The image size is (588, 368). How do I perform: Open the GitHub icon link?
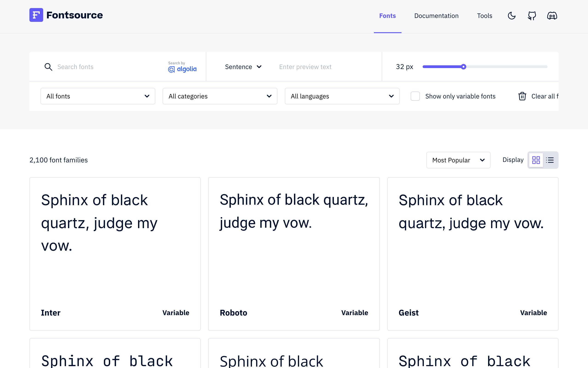[x=532, y=16]
